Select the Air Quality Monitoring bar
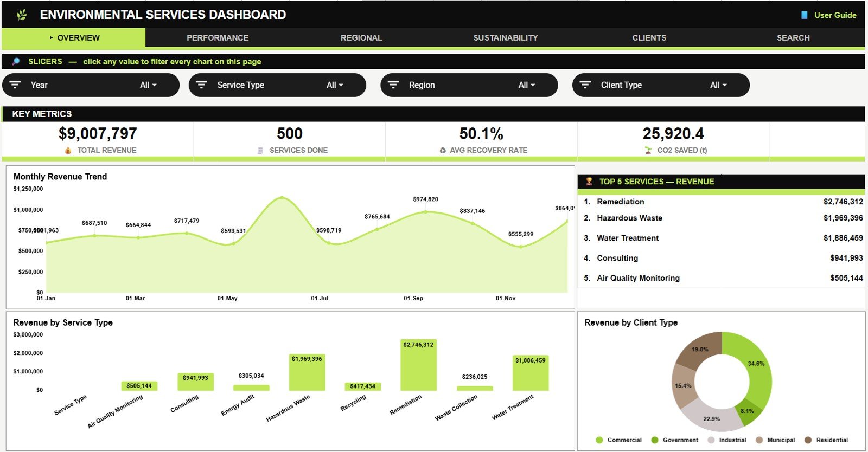This screenshot has height=452, width=868. (139, 386)
